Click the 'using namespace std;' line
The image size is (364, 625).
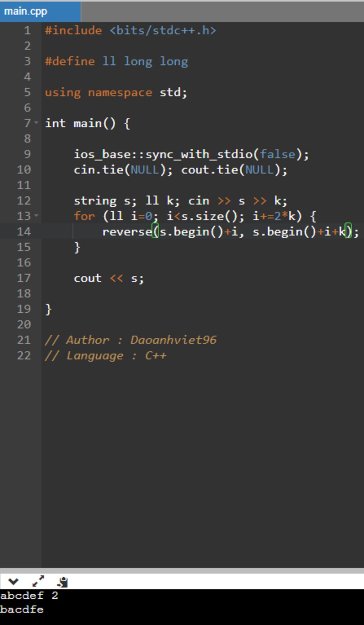click(116, 92)
